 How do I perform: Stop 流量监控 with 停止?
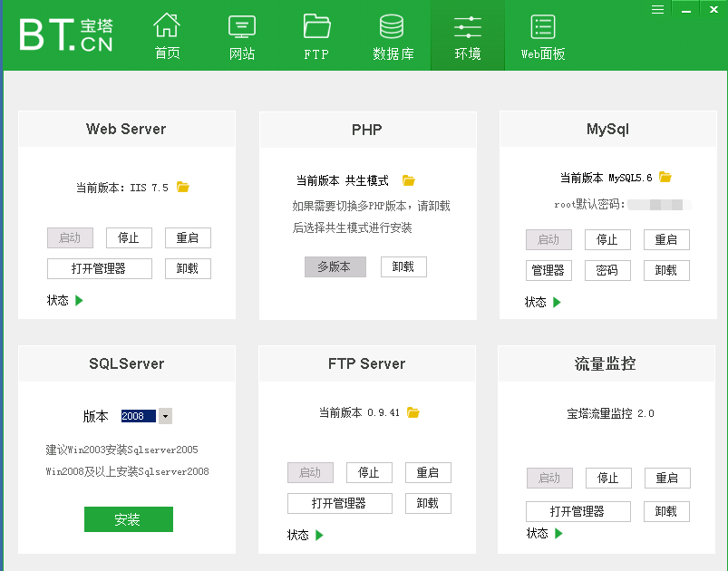click(x=608, y=479)
